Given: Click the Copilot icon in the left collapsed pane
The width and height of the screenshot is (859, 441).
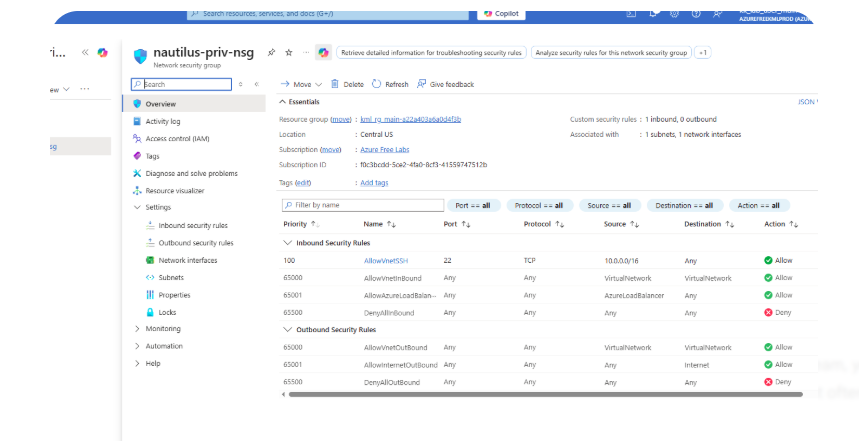Looking at the screenshot, I should click(102, 53).
